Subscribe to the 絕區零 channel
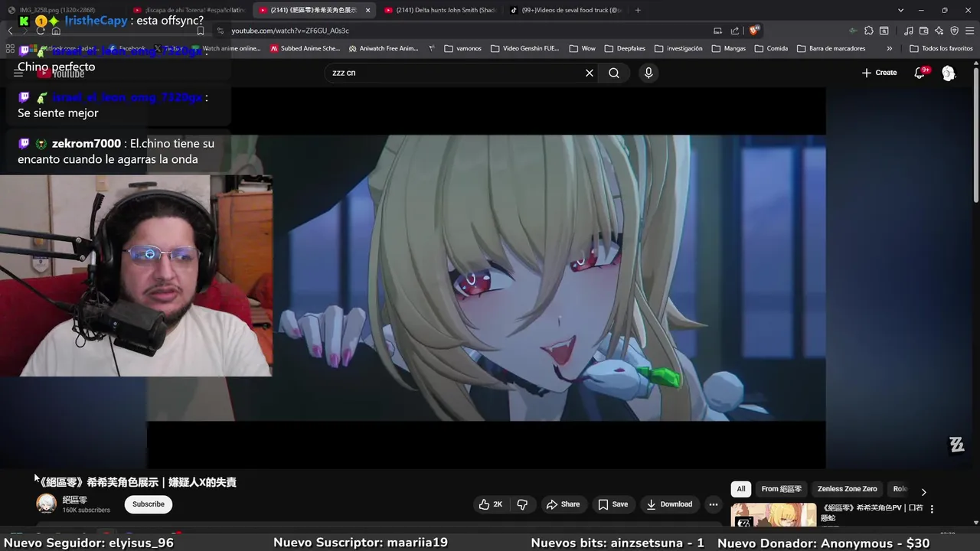Viewport: 980px width, 551px height. (x=149, y=504)
